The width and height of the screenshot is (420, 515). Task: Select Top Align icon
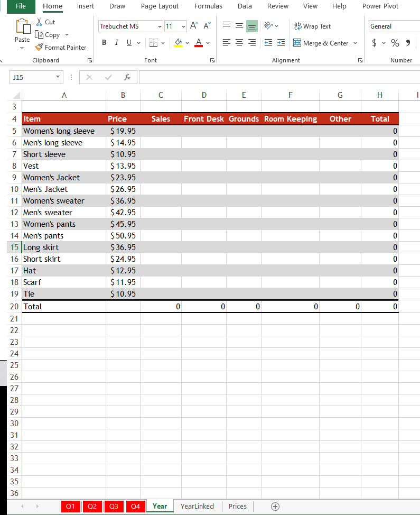point(227,26)
